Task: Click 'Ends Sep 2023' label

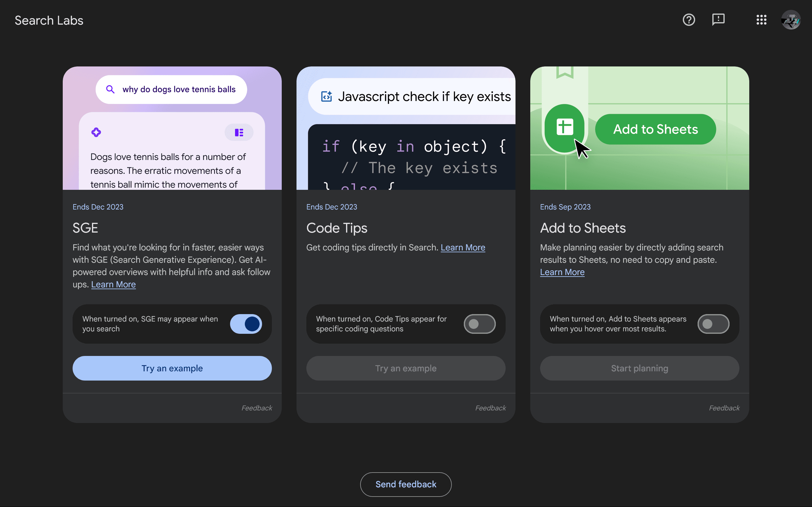Action: [565, 207]
